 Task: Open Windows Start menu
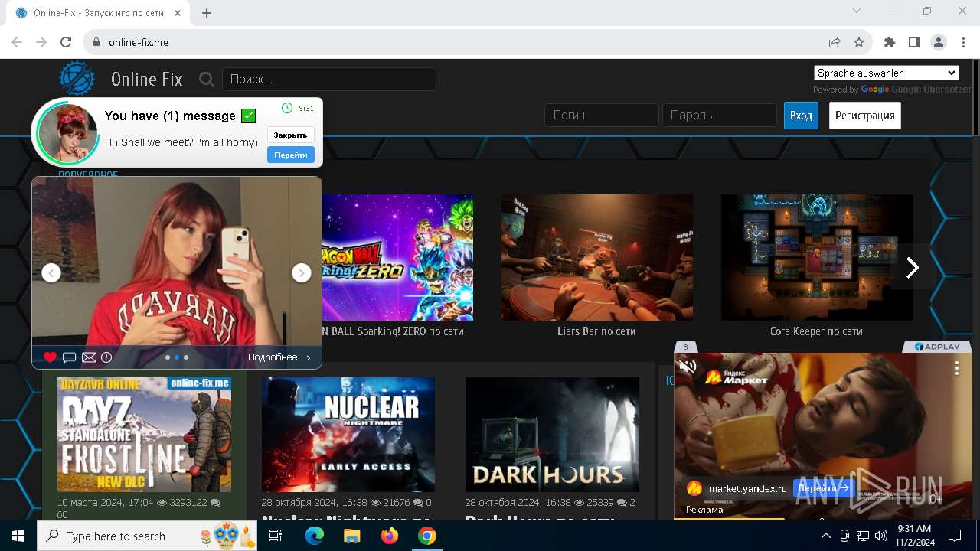(18, 536)
